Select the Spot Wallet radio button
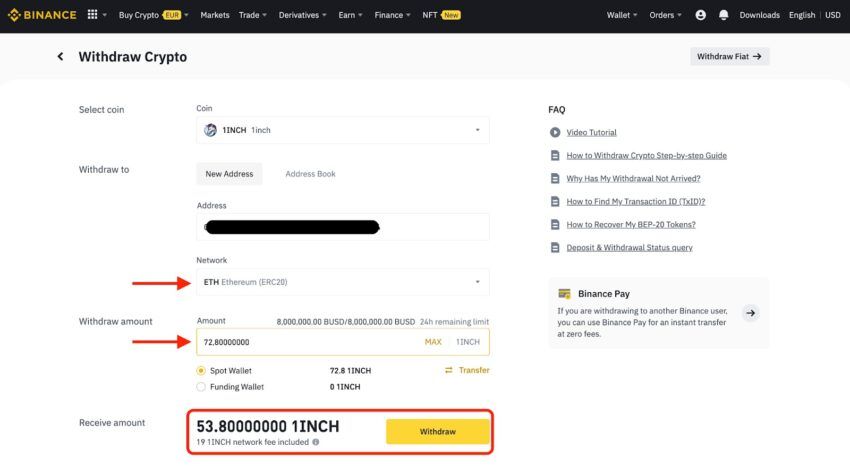The width and height of the screenshot is (850, 466). [201, 371]
